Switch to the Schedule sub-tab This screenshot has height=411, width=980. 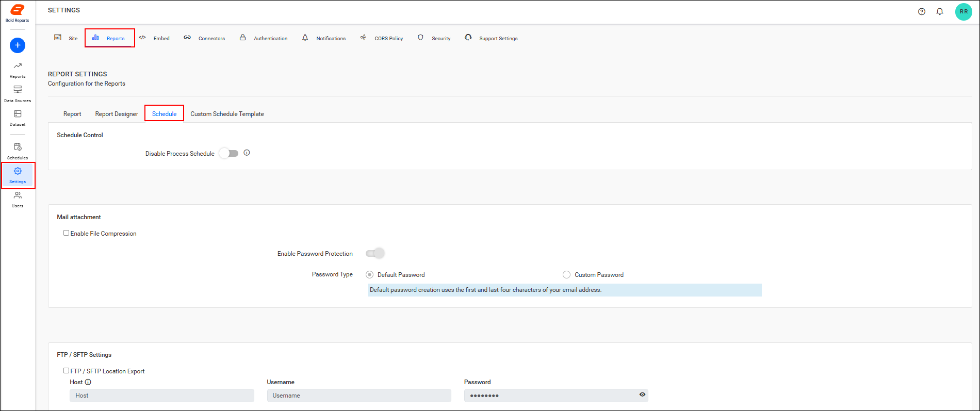164,114
